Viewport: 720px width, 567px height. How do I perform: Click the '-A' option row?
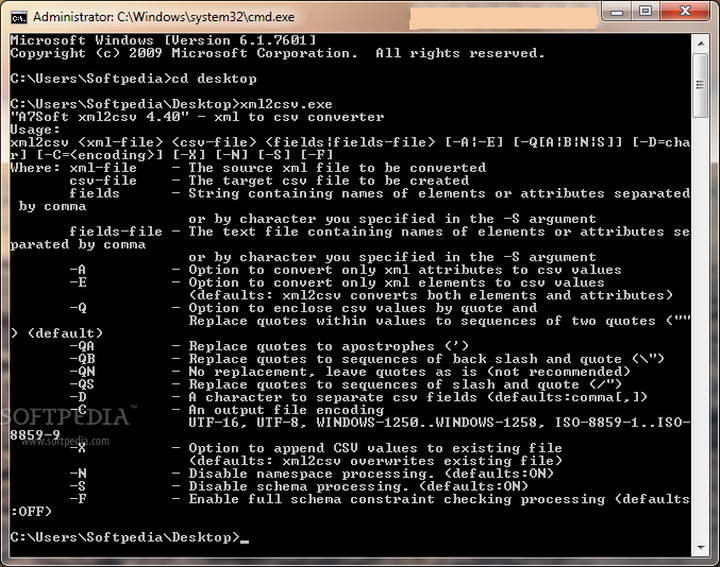click(345, 270)
